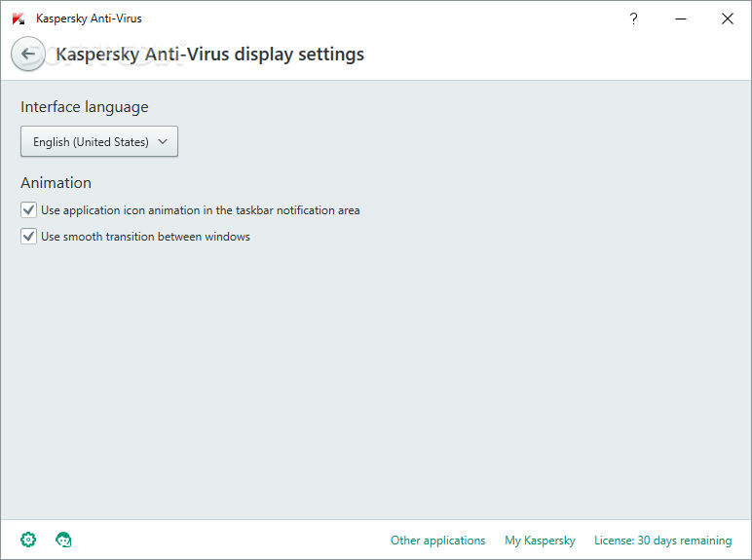Click the Animation section heading
This screenshot has height=560, width=752.
pos(56,183)
